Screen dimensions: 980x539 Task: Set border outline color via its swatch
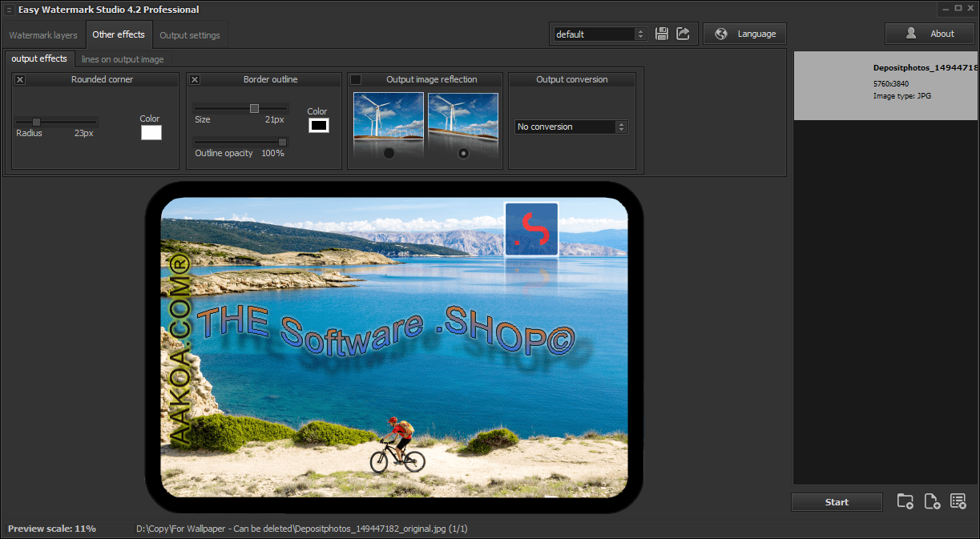click(x=317, y=125)
